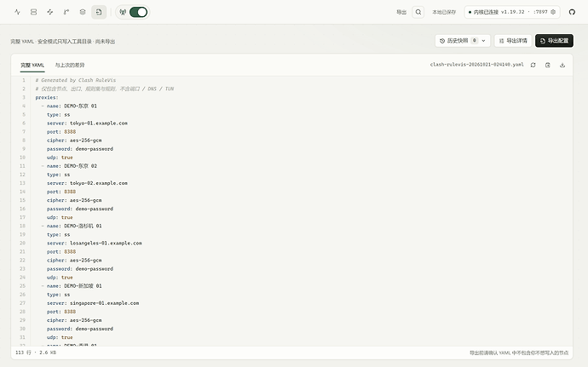Viewport: 588px width, 367px height.
Task: Select the active export page icon
Action: click(x=99, y=12)
